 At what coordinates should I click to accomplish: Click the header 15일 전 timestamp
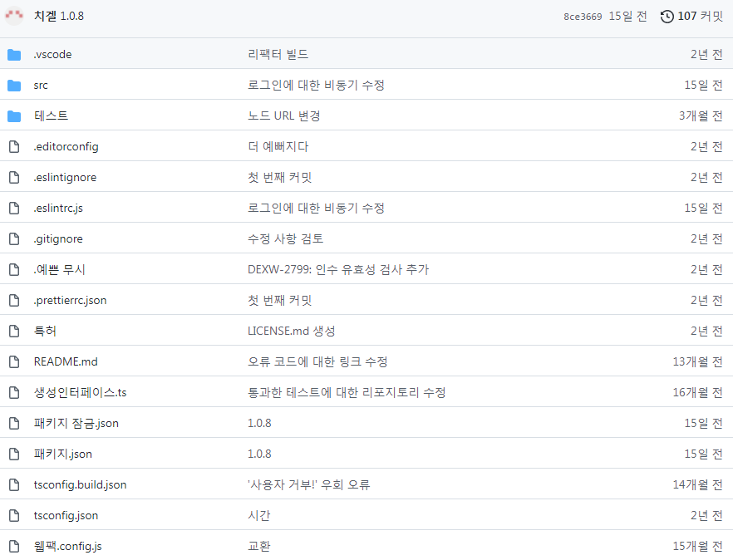[627, 17]
